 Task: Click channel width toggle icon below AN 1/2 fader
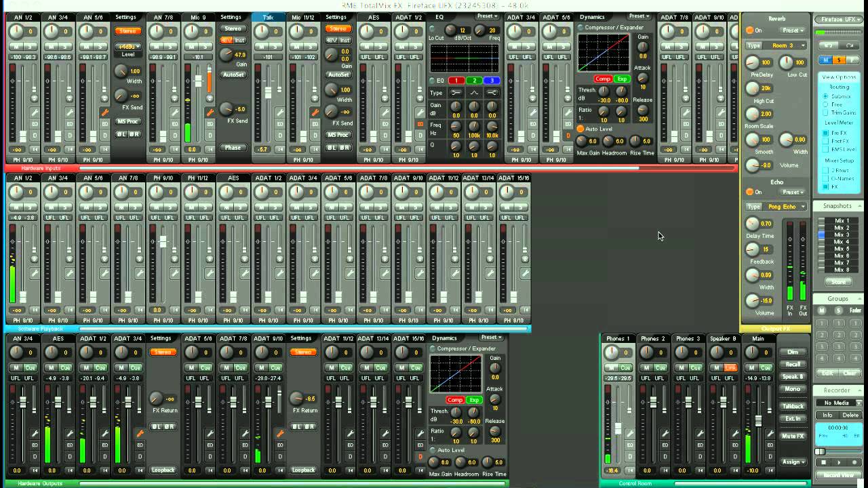click(34, 149)
